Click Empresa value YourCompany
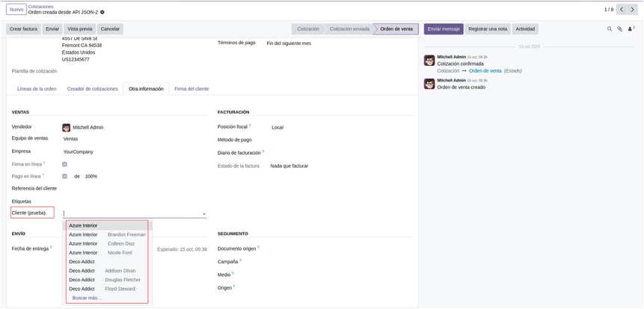This screenshot has height=309, width=644. click(78, 152)
